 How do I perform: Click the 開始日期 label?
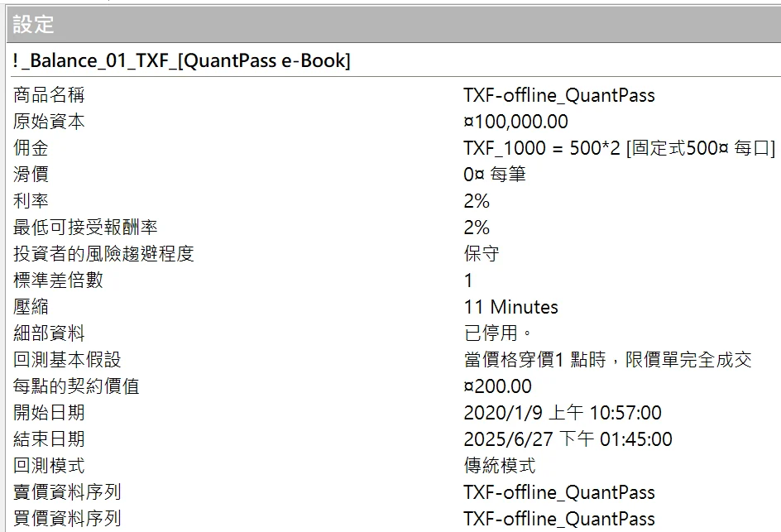click(49, 413)
